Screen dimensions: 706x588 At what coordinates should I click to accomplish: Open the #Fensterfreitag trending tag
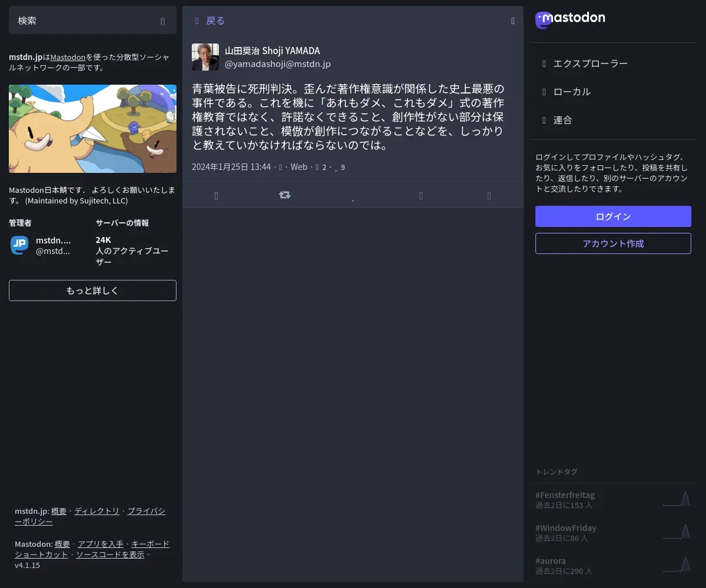(565, 495)
